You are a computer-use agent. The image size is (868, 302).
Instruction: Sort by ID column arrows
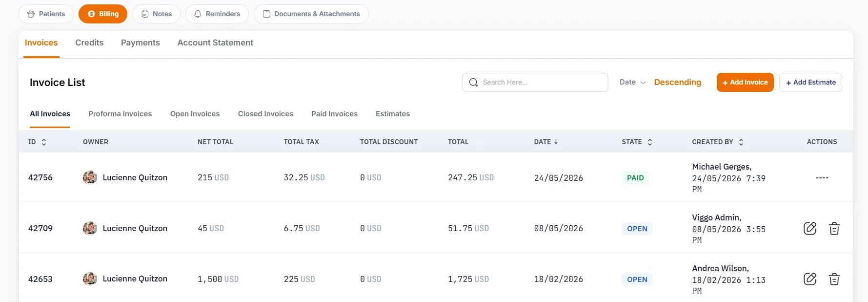(44, 142)
